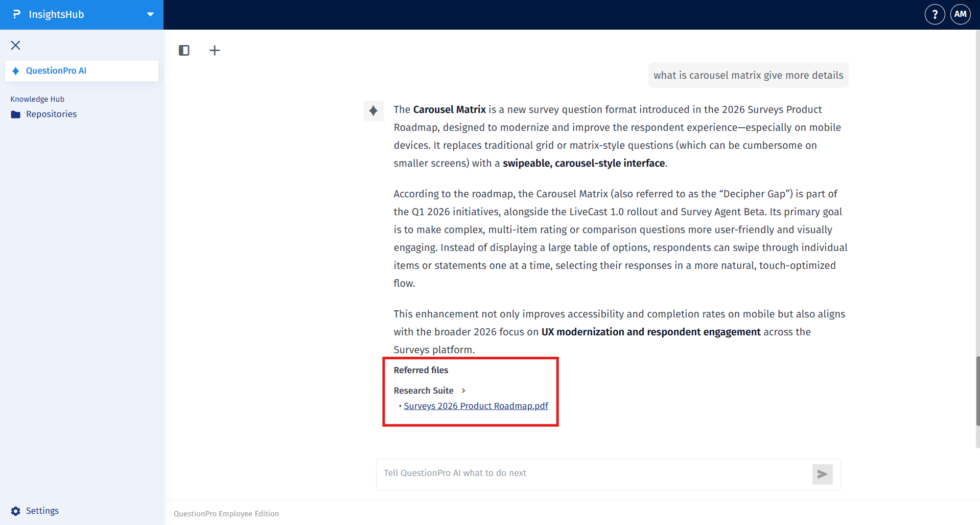
Task: Click the user message about carousel matrix
Action: pos(748,75)
